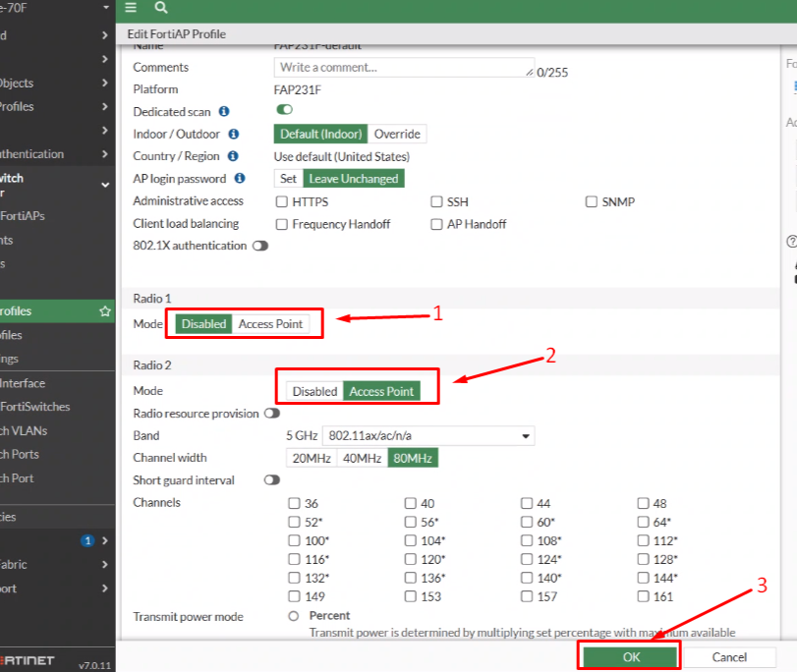797x672 pixels.
Task: Toggle the Dedicated scan switch
Action: pos(284,109)
